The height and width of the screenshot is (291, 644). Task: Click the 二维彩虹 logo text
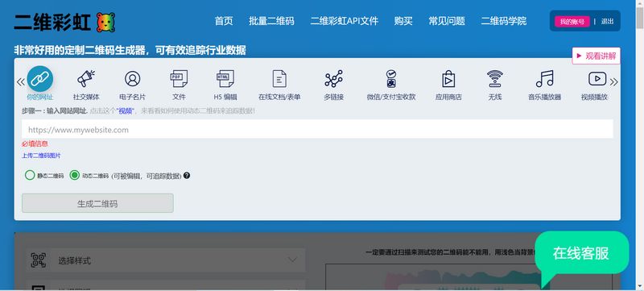click(52, 23)
